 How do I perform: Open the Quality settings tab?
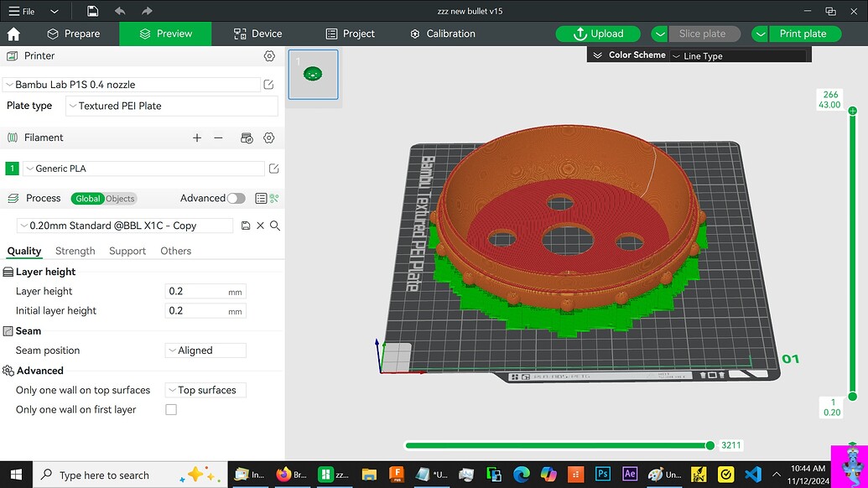(x=23, y=252)
